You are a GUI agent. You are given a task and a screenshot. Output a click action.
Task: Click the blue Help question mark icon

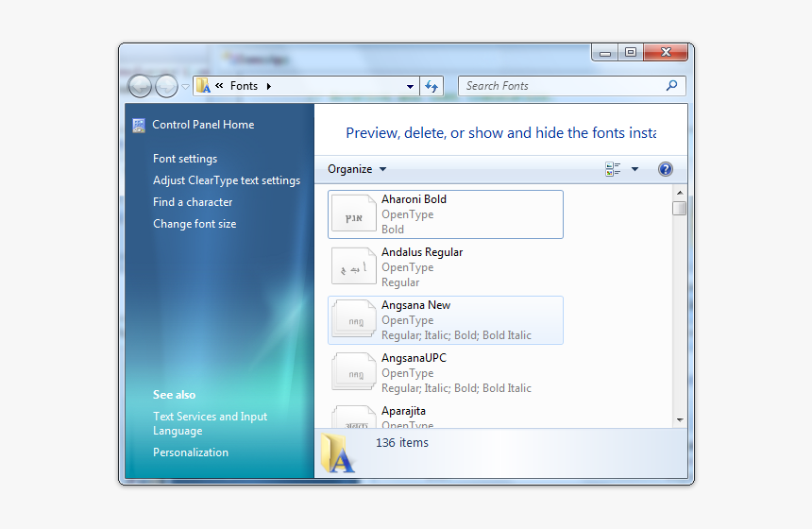coord(666,169)
